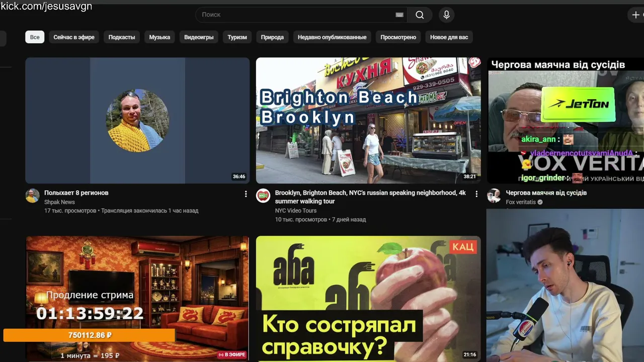Select the Просмотрено chip
This screenshot has height=362, width=644.
398,37
